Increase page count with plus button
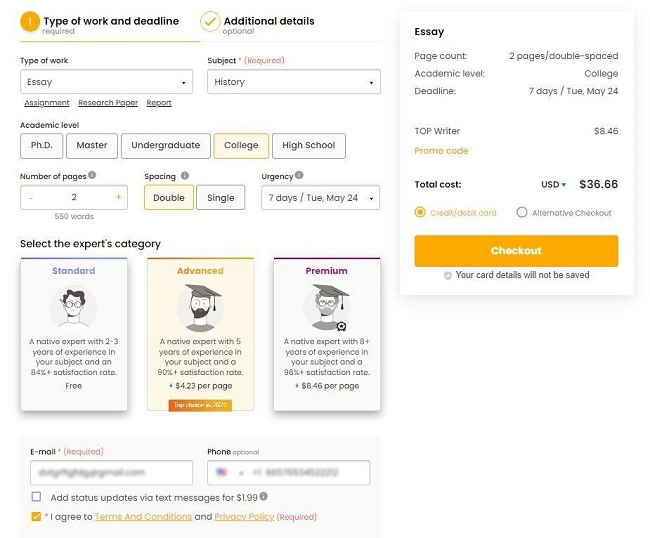The height and width of the screenshot is (538, 650). 118,197
